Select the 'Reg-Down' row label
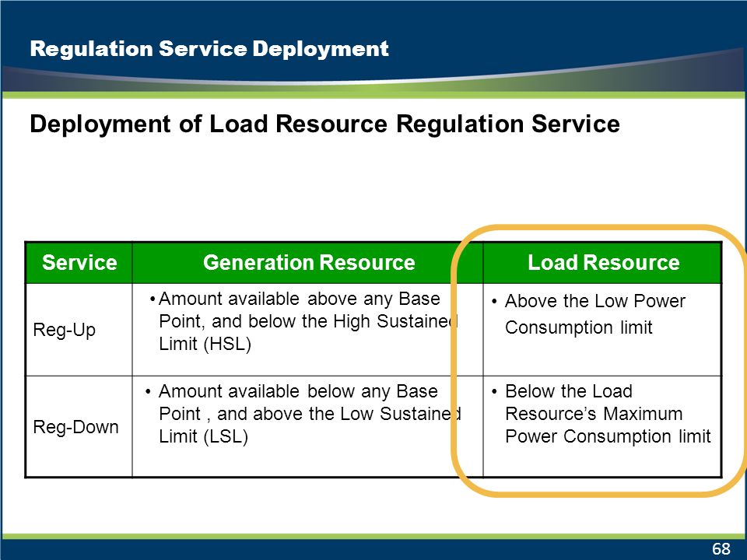The image size is (747, 560). (x=75, y=427)
